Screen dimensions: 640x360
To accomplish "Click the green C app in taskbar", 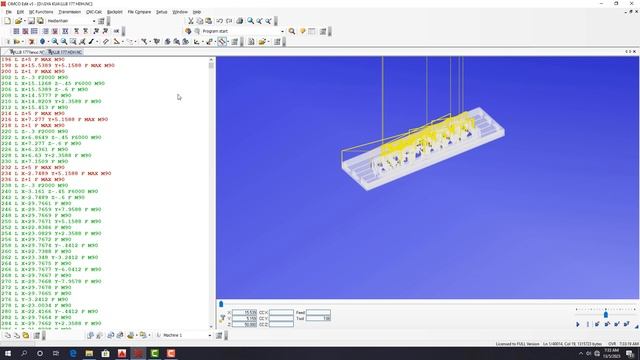I will pos(154,353).
